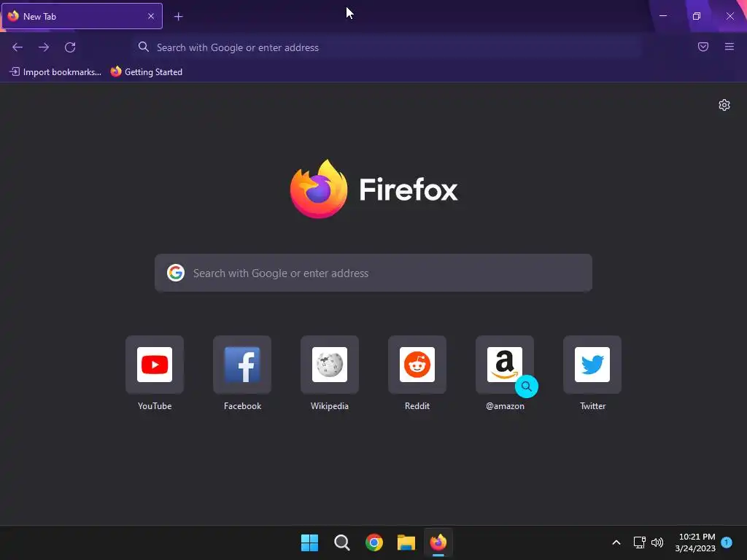Open new tab with plus button
This screenshot has height=560, width=747.
coord(178,17)
